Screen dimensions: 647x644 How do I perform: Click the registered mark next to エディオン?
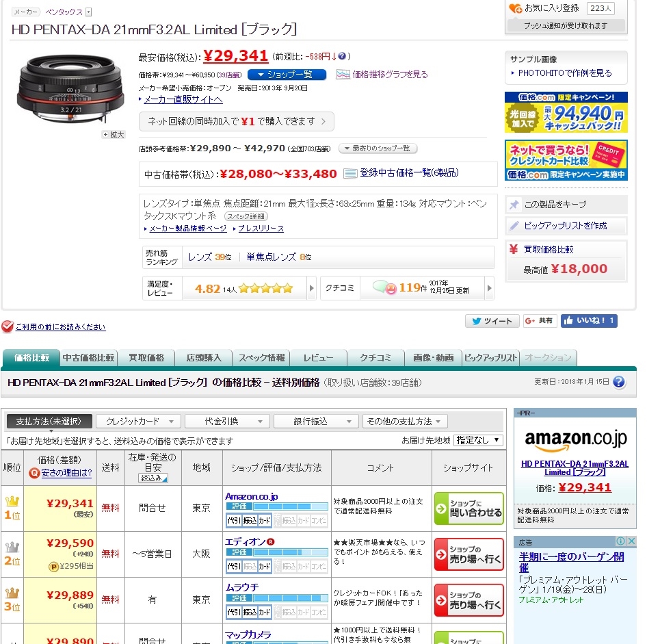click(x=271, y=542)
